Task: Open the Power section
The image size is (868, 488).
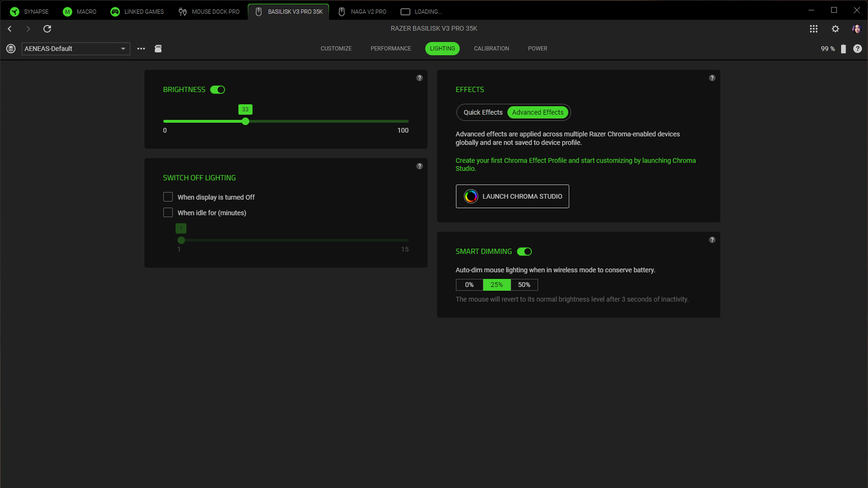Action: tap(538, 49)
